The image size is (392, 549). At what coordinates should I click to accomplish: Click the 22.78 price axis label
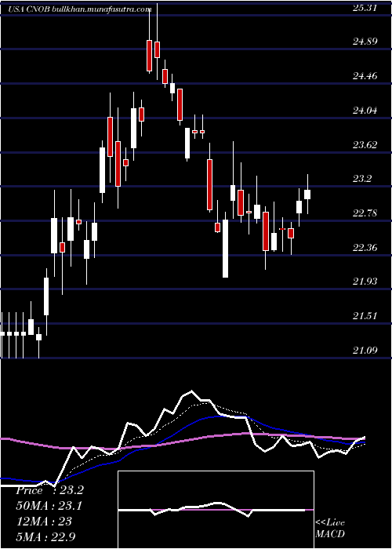pos(365,213)
